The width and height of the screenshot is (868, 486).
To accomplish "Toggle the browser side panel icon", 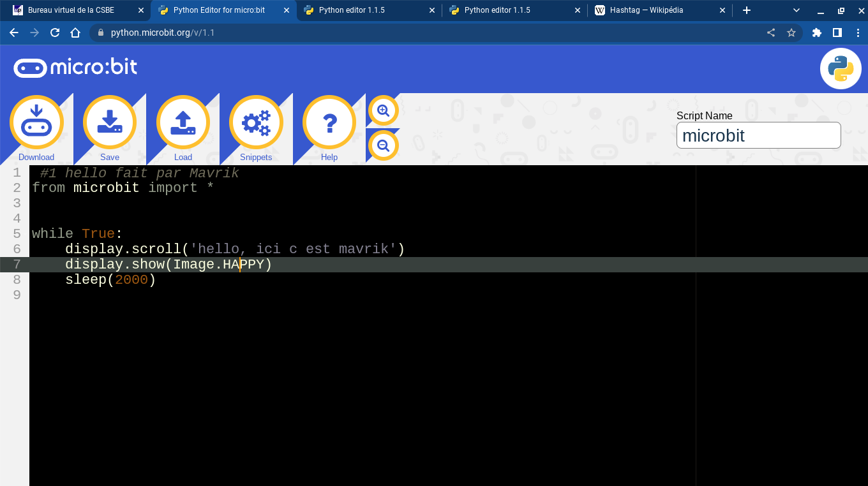I will point(837,33).
